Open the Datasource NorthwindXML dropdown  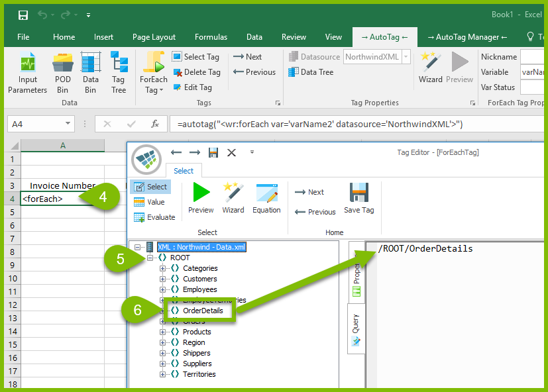(x=406, y=56)
